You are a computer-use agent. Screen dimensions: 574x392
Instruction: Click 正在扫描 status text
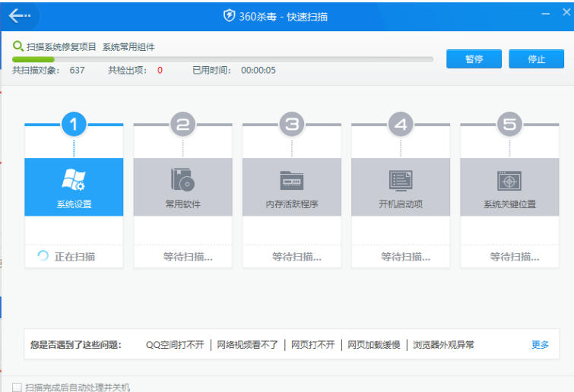point(75,257)
